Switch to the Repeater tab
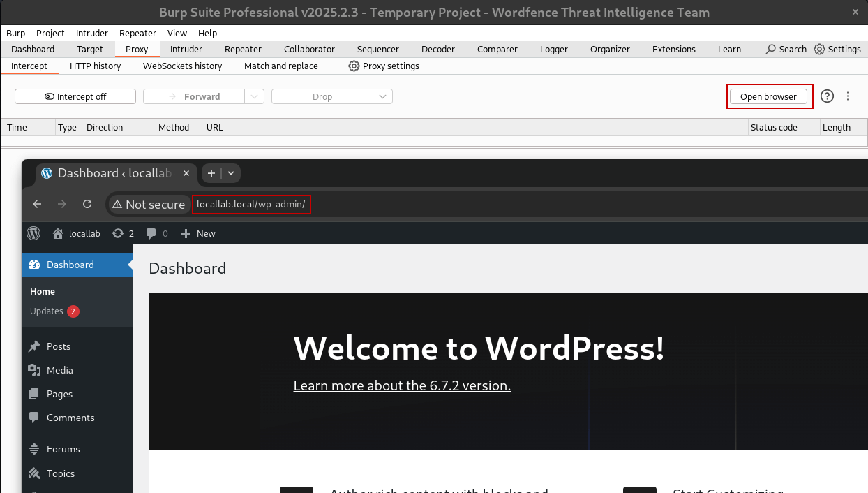 click(243, 49)
